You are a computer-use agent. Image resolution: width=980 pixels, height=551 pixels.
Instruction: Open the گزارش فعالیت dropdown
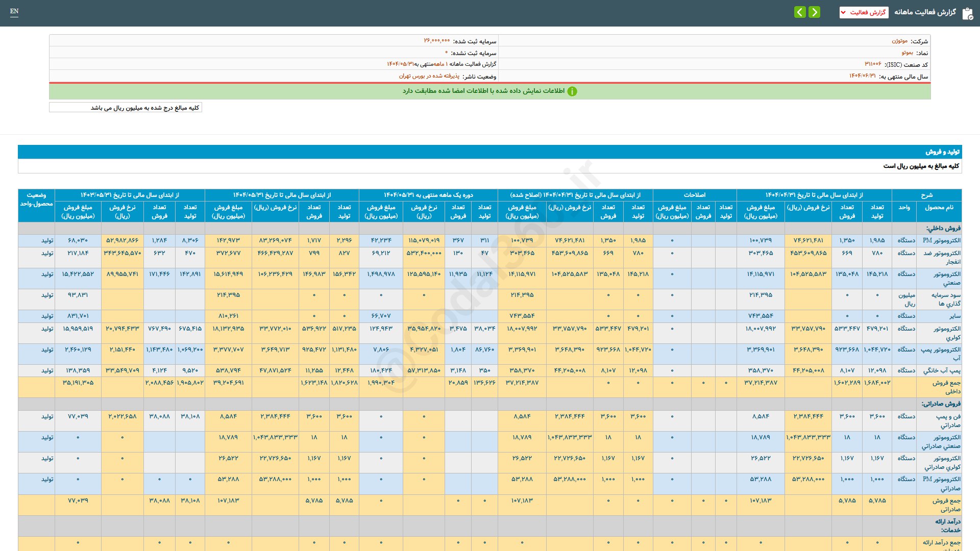[864, 12]
